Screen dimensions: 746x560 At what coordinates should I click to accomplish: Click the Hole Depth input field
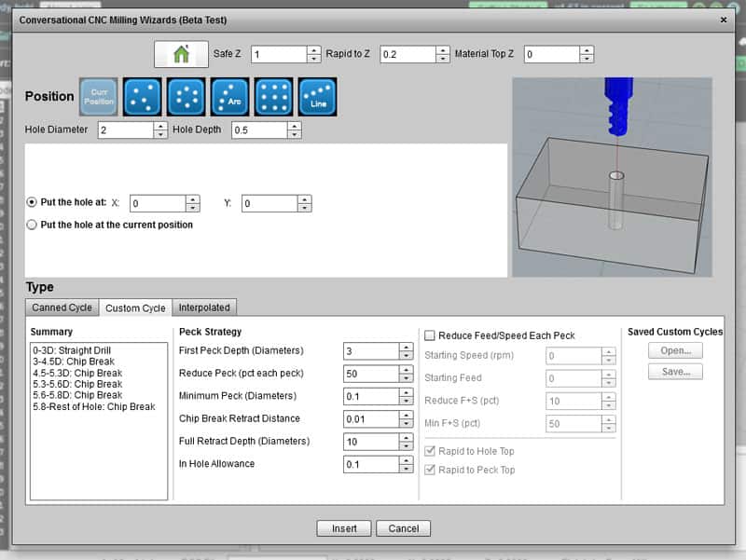tap(261, 130)
